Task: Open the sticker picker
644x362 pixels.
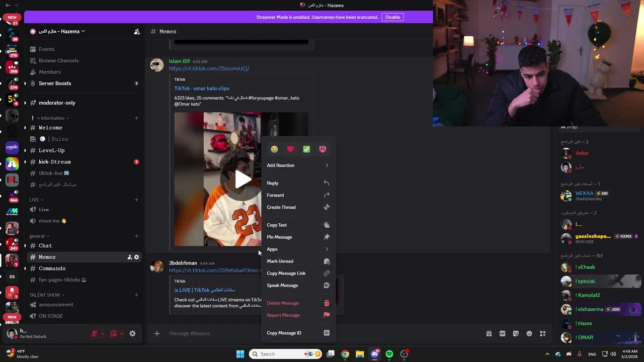Action: tap(516, 333)
